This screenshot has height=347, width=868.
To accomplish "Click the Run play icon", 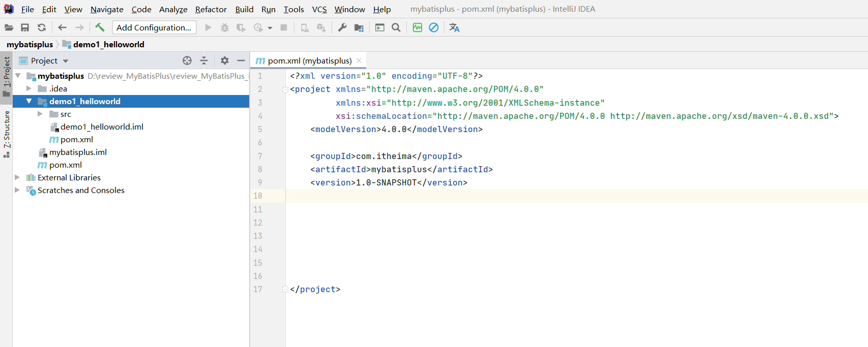I will click(x=208, y=27).
